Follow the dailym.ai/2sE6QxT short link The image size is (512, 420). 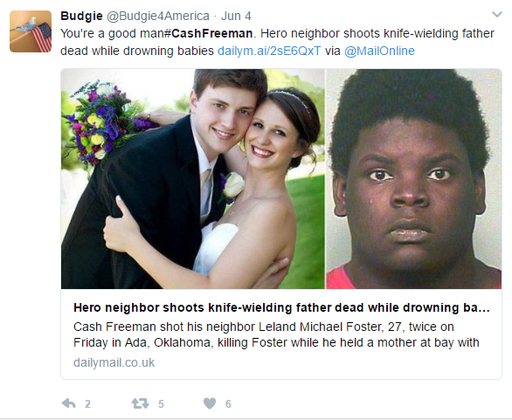coord(269,51)
